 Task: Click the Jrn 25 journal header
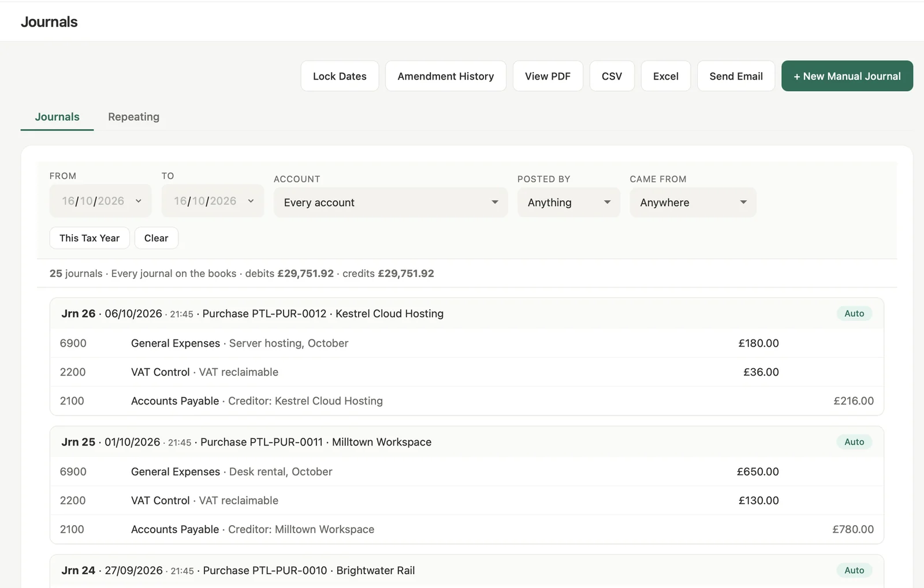coord(467,442)
